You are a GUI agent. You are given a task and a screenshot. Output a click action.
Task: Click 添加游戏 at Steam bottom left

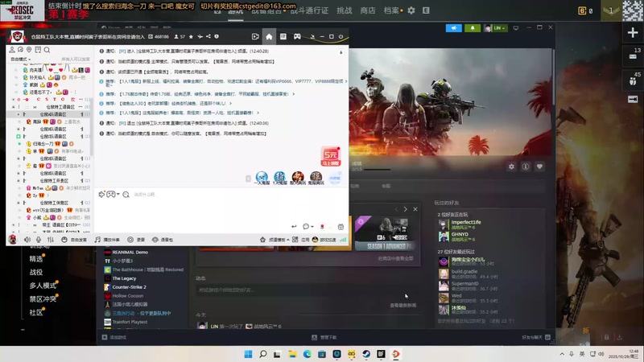click(114, 337)
